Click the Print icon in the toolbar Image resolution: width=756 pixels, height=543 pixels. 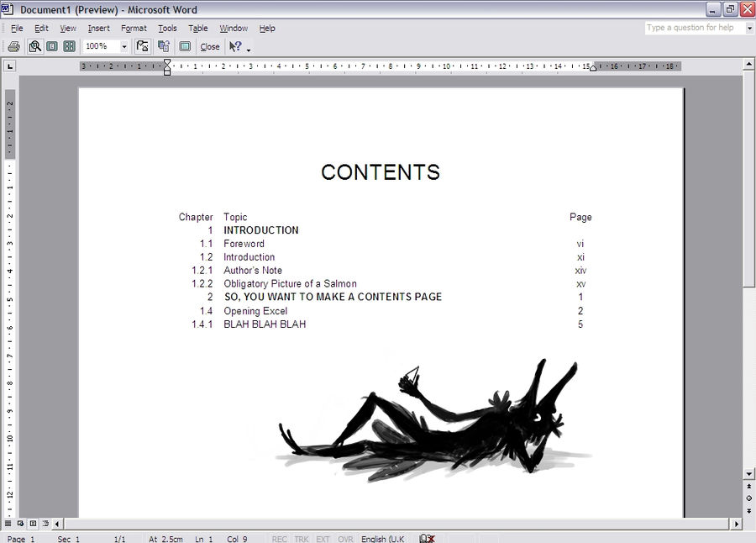(14, 46)
